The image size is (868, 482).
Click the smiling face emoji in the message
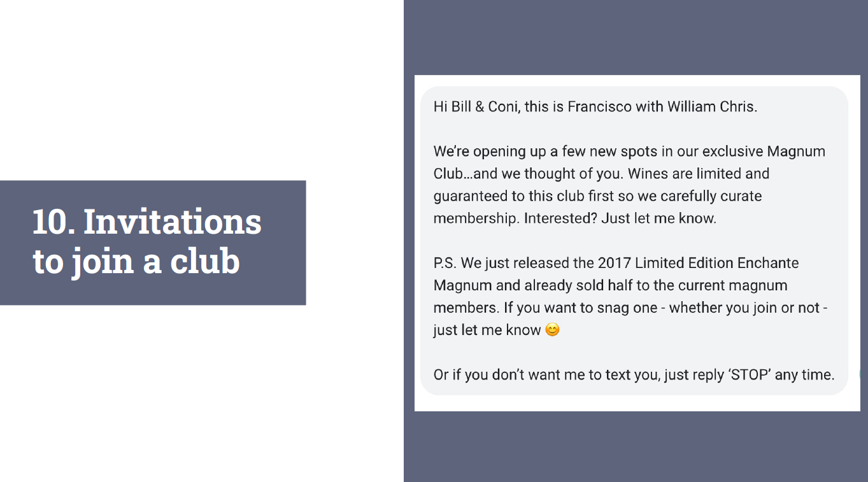pyautogui.click(x=552, y=330)
